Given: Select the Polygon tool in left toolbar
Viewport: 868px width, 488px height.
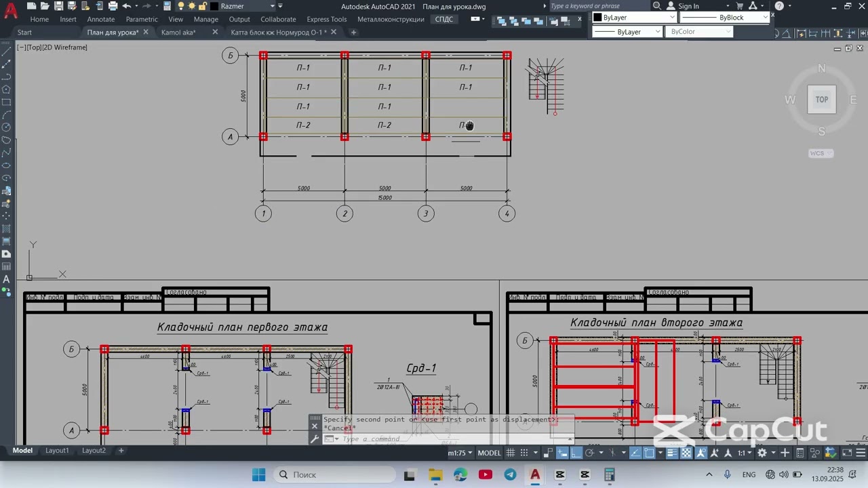Looking at the screenshot, I should pos(6,89).
